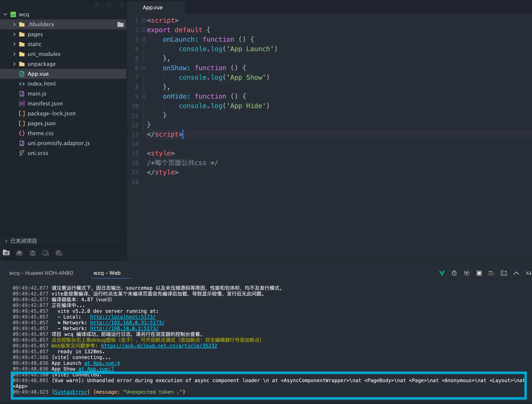Open the http://localhost:5173/ link
Viewport: 532px width, 404px height.
coord(123,317)
